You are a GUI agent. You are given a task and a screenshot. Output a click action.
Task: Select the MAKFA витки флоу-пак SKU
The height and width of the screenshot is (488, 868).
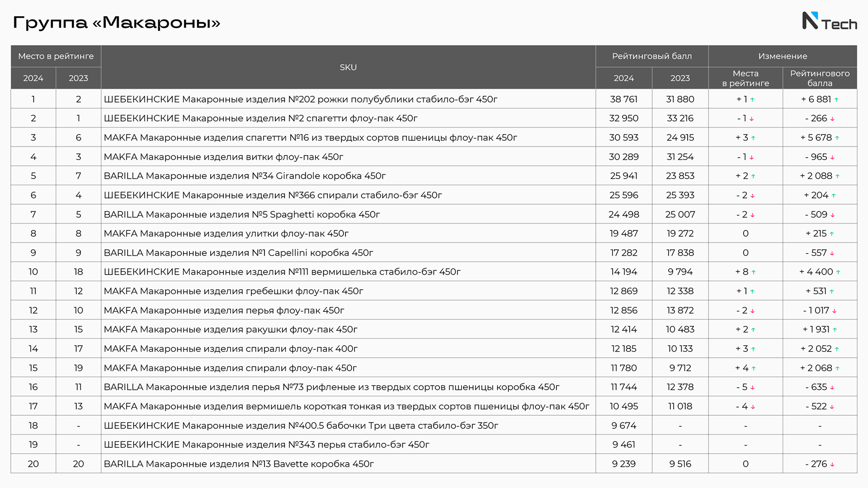(x=223, y=157)
